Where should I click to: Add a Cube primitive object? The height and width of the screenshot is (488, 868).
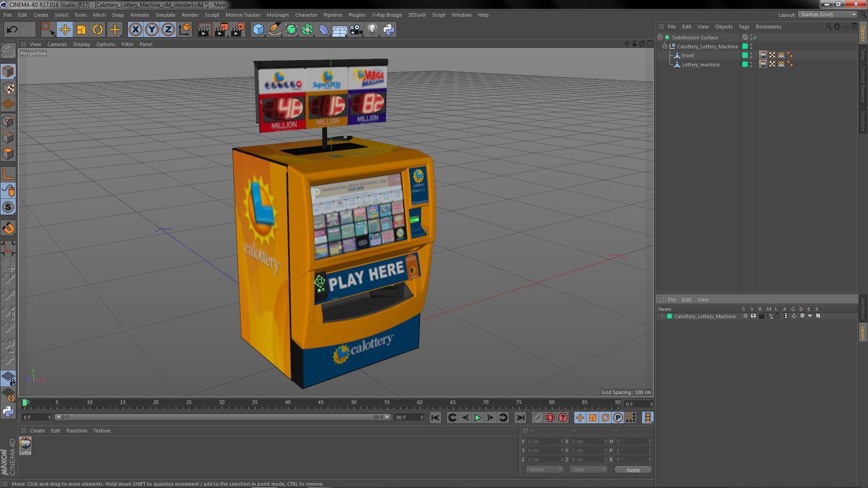click(258, 30)
